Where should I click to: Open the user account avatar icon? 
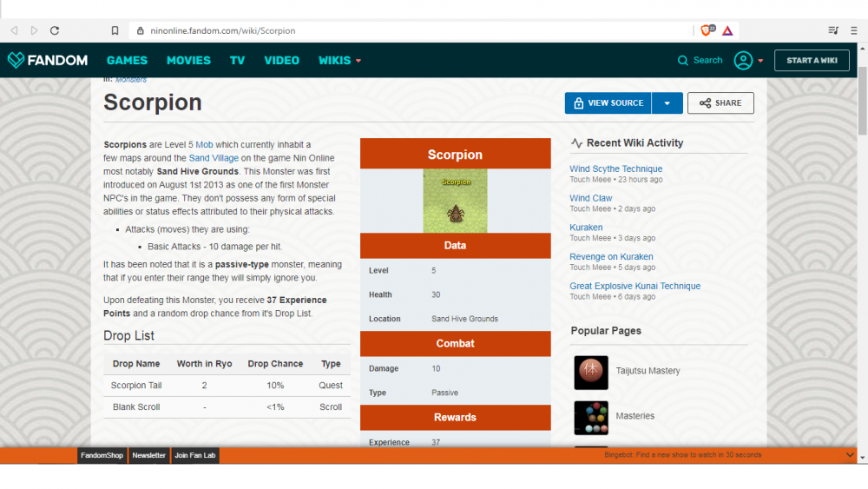tap(743, 61)
